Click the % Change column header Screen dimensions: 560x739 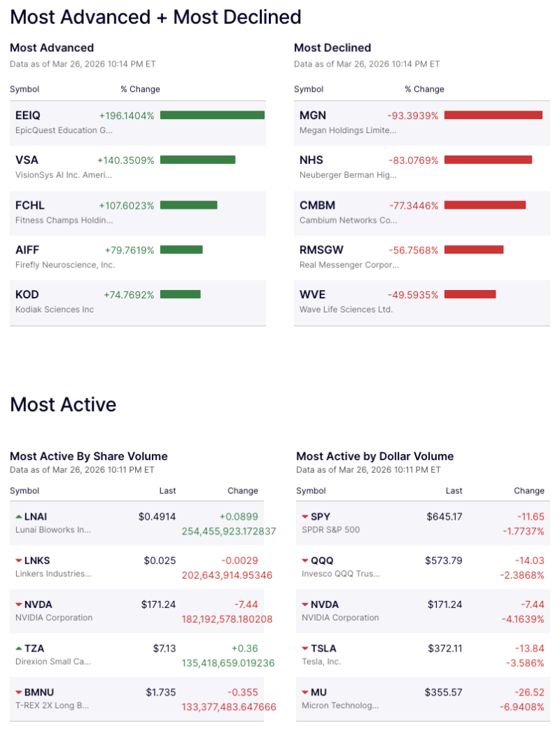click(x=139, y=89)
